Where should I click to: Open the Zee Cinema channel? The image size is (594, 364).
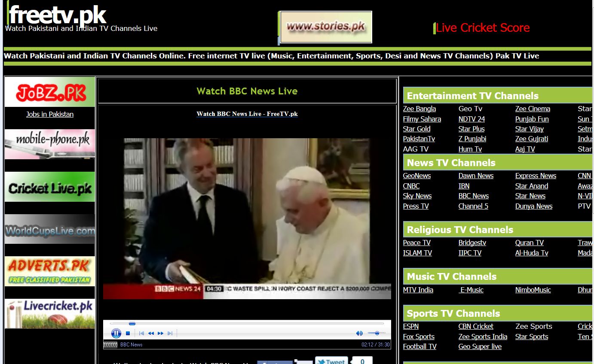point(533,109)
